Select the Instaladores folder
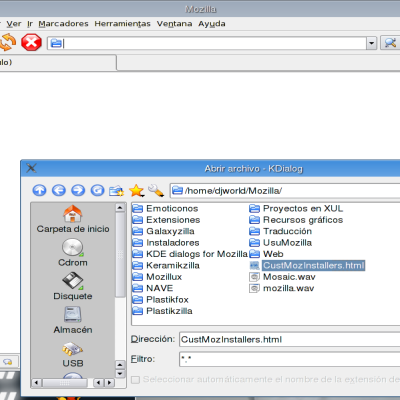 click(x=166, y=243)
